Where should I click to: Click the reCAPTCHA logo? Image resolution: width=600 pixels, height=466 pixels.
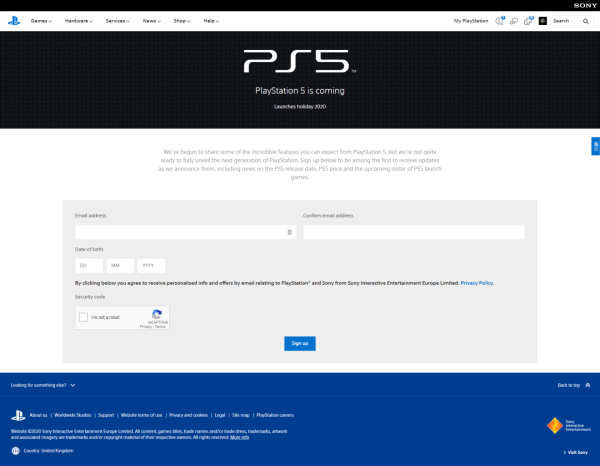click(157, 314)
